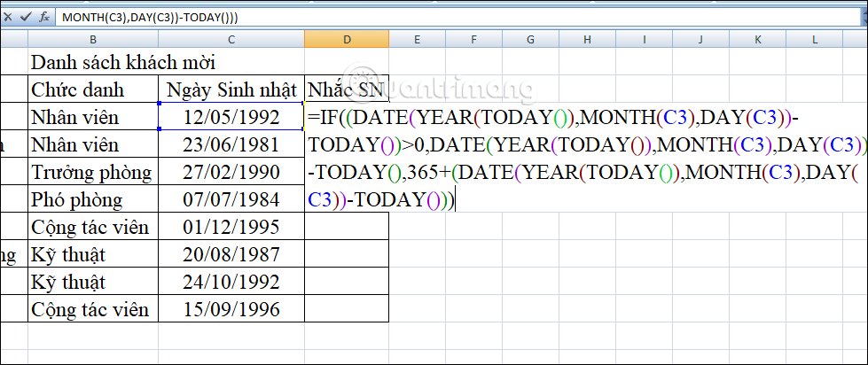Viewport: 868px width, 365px height.
Task: Select the 'Phó phòng' cell
Action: pos(92,199)
